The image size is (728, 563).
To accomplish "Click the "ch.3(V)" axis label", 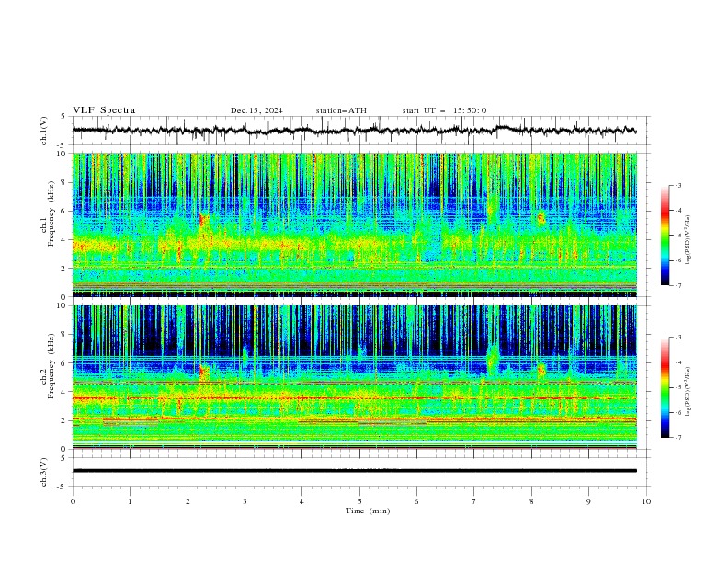I will (x=44, y=472).
